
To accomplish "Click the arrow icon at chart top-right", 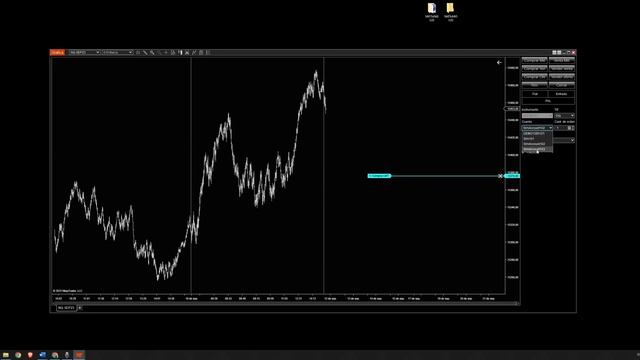I will [x=499, y=62].
